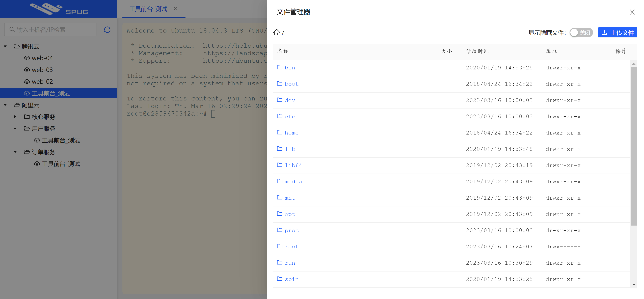Collapse the 用户服务 folder node
644x299 pixels.
click(x=15, y=128)
